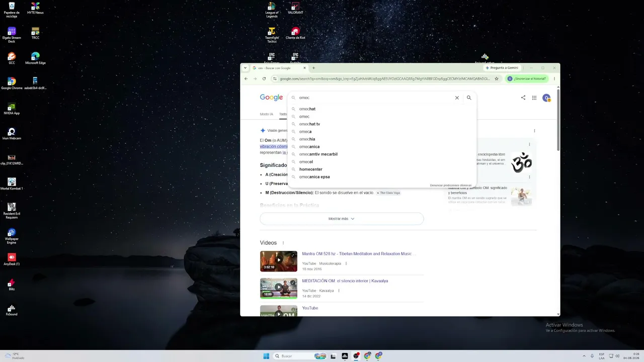Switch to the Modo IA tab
This screenshot has height=362, width=644.
pos(267,114)
